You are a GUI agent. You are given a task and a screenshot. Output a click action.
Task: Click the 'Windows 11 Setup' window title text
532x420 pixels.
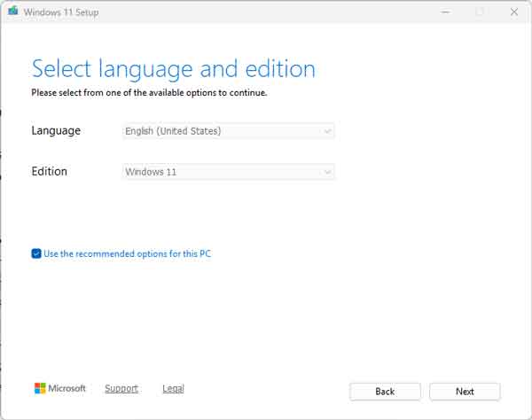(61, 12)
